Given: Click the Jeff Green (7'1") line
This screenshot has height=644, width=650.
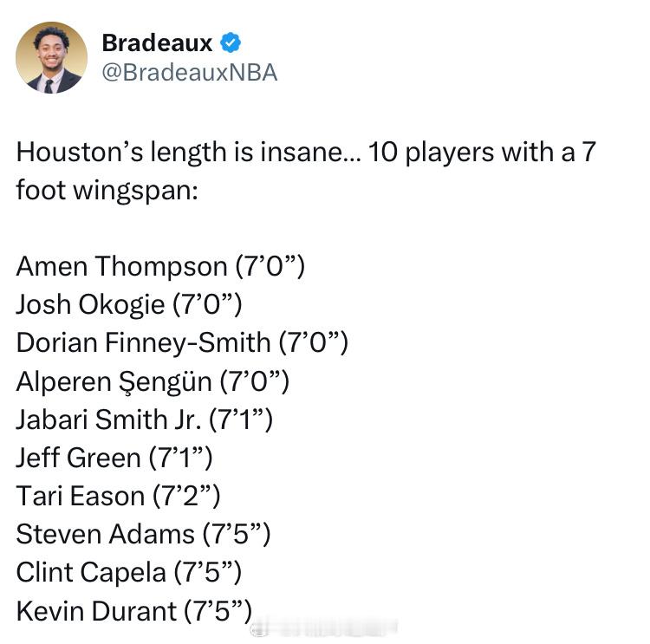Looking at the screenshot, I should [x=114, y=459].
